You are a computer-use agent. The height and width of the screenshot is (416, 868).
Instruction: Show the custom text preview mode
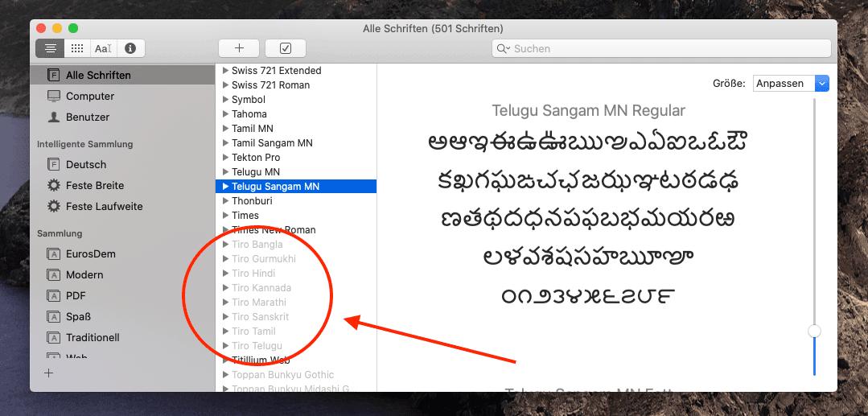tap(103, 48)
